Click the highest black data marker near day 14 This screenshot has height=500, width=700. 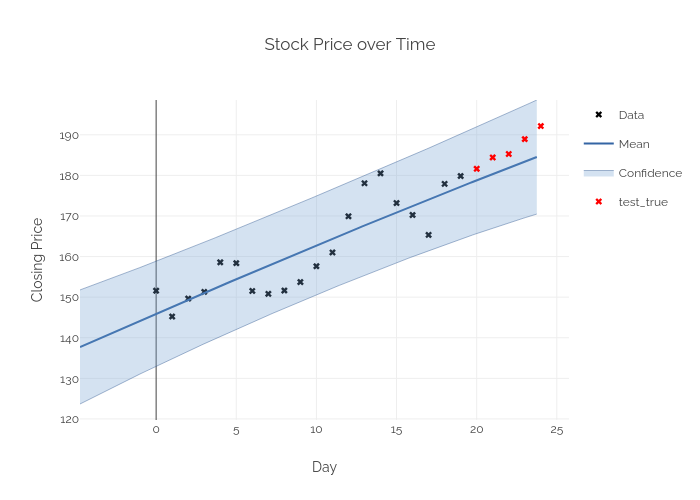click(380, 173)
